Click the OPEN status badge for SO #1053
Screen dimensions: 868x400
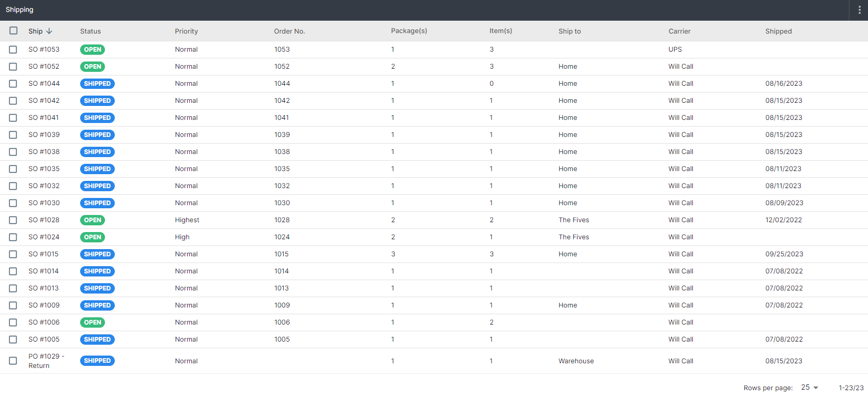point(93,50)
